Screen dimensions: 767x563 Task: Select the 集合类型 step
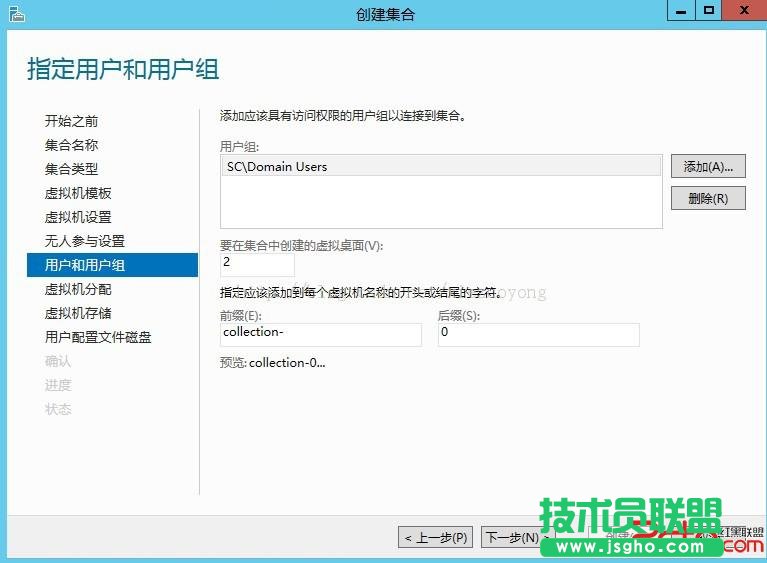click(x=71, y=169)
